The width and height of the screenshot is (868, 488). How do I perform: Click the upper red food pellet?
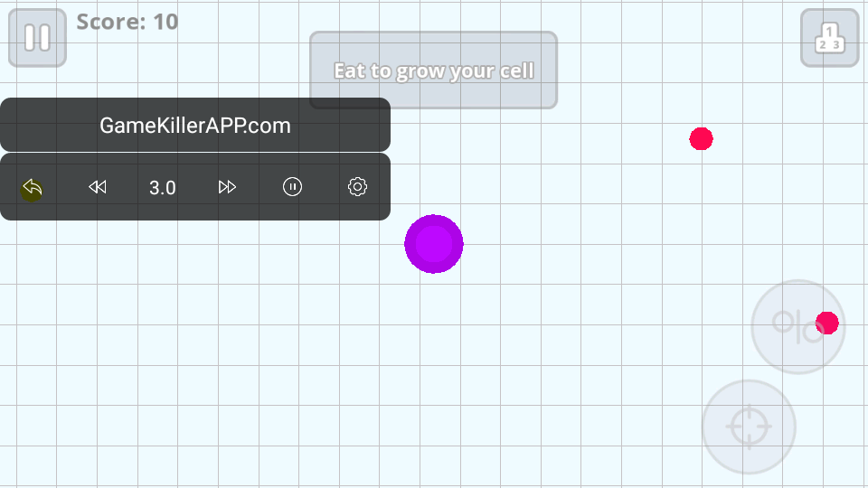coord(701,139)
